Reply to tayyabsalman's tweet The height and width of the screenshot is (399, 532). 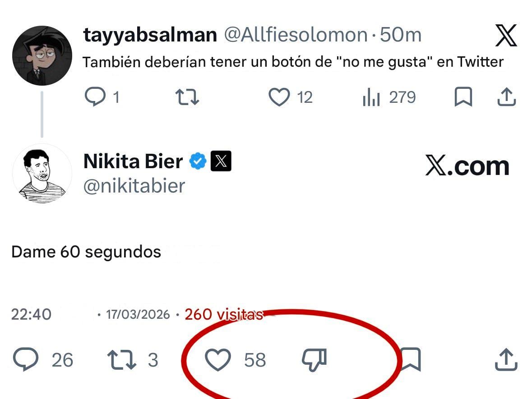96,96
